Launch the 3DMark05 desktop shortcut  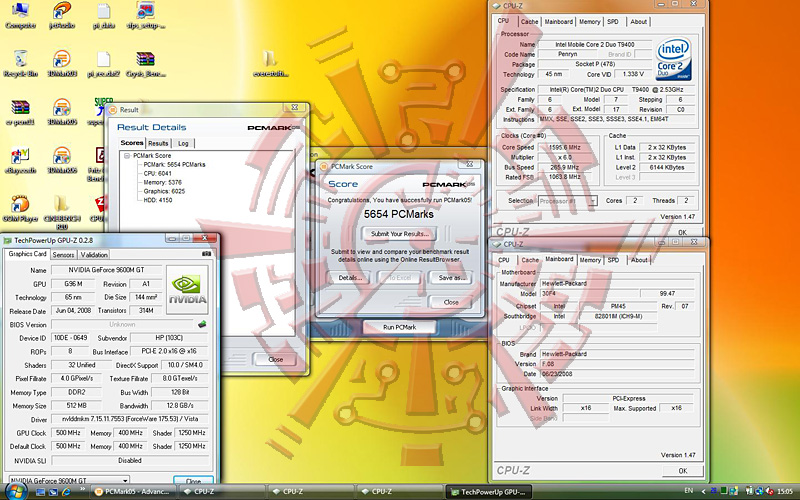point(62,112)
